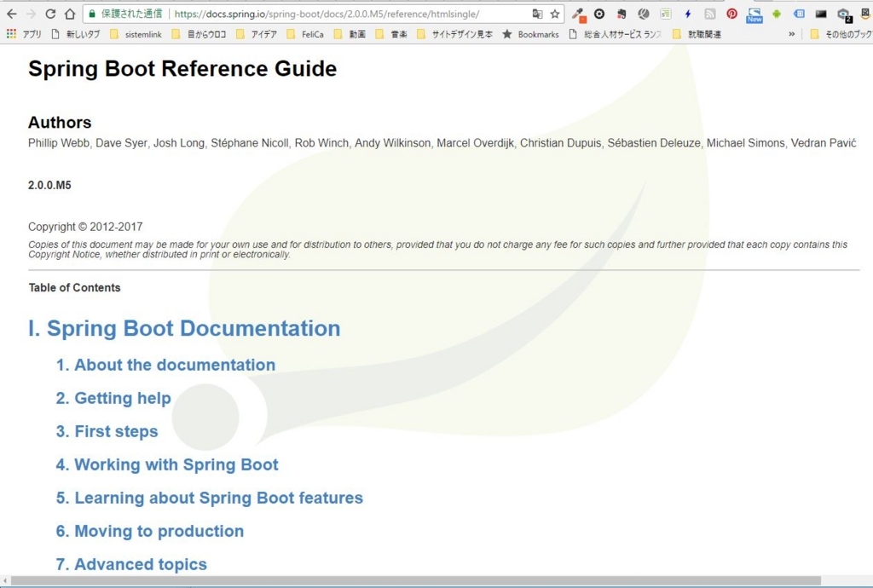Open the gray RSS feed extension
The height and width of the screenshot is (588, 873).
tap(710, 14)
